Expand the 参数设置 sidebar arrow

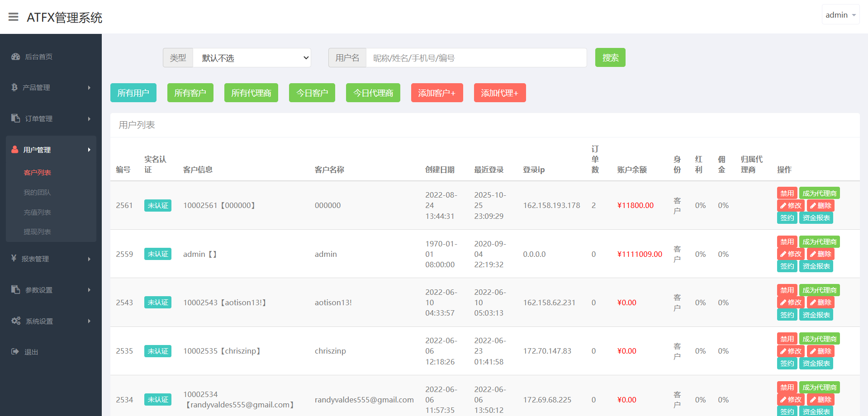tap(89, 290)
